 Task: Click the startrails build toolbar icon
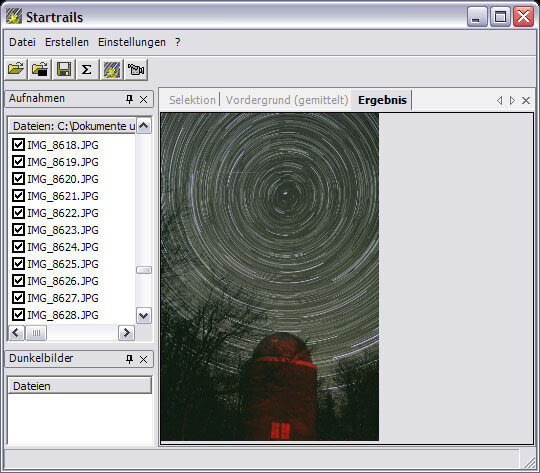[x=112, y=70]
